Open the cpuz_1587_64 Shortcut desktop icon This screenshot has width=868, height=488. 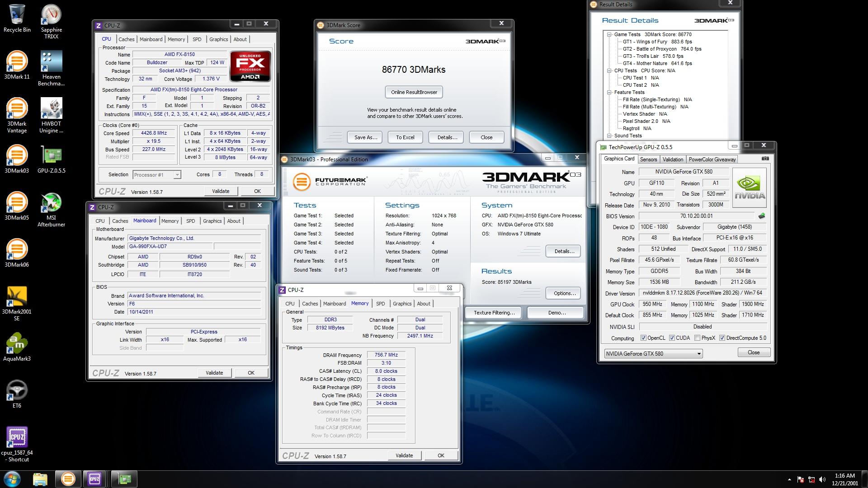[x=17, y=444]
